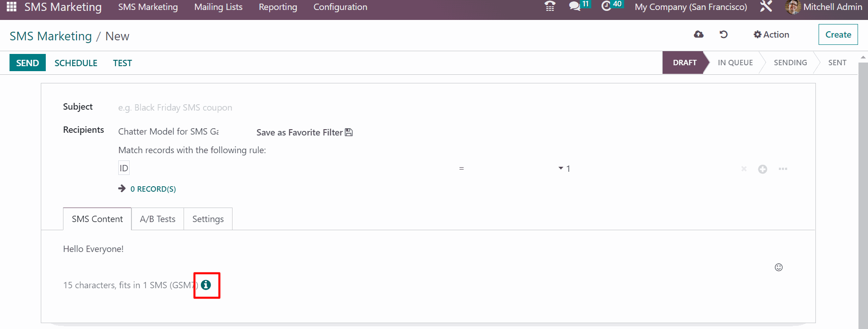Open the conversations chat icon

tap(575, 6)
